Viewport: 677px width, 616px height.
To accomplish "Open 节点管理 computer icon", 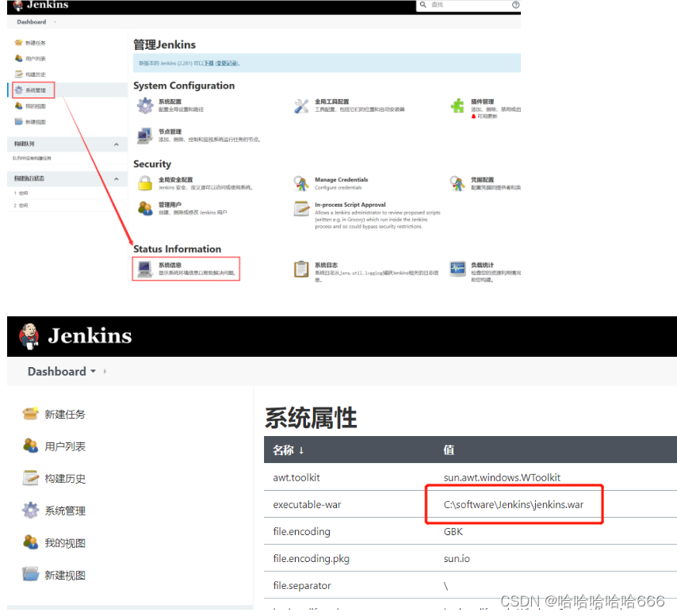I will pos(145,136).
